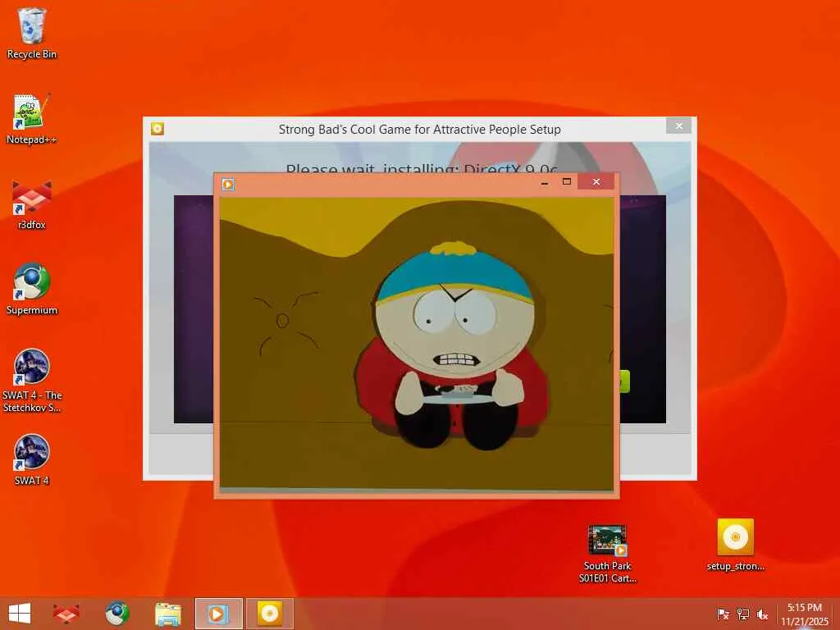Launch the Notepad++ desktop shortcut
This screenshot has height=630, width=840.
click(x=32, y=119)
